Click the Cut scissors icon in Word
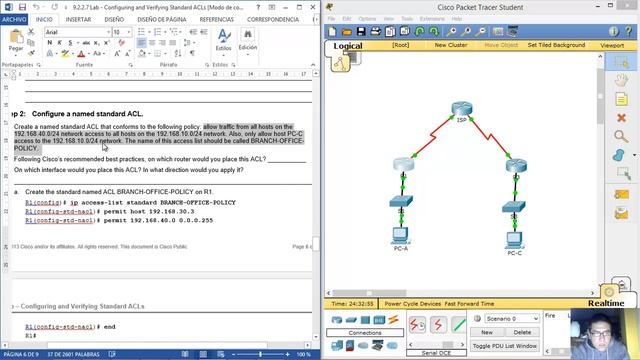Viewport: 640px width, 360px height. [31, 32]
